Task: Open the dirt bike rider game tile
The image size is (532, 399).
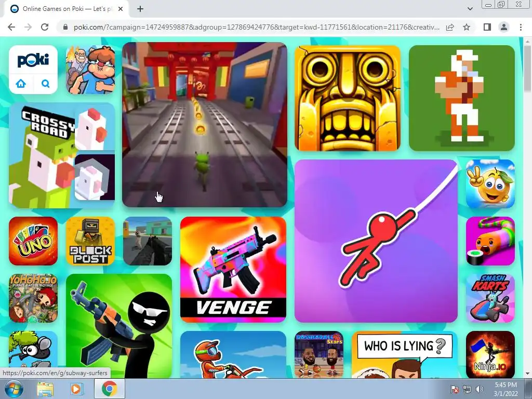Action: point(233,354)
